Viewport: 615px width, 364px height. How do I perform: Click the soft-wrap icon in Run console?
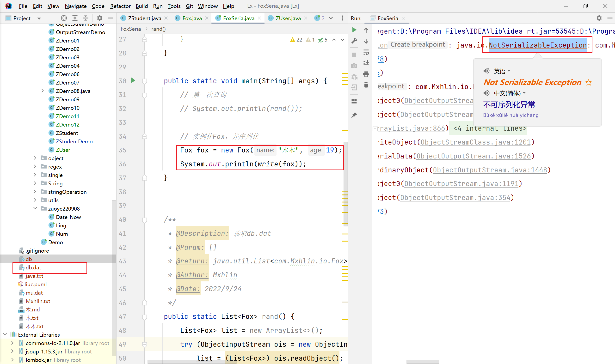click(x=366, y=52)
